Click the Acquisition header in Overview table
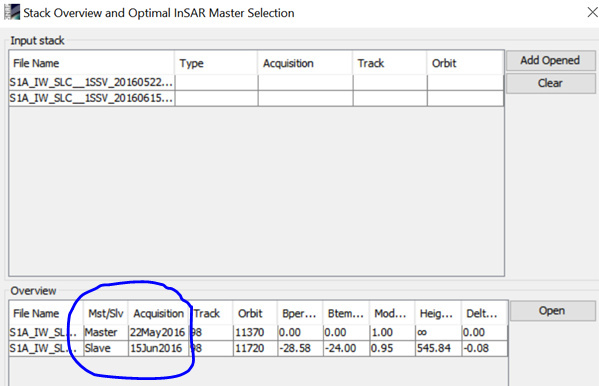Viewport: 599px width, 386px height. [158, 313]
